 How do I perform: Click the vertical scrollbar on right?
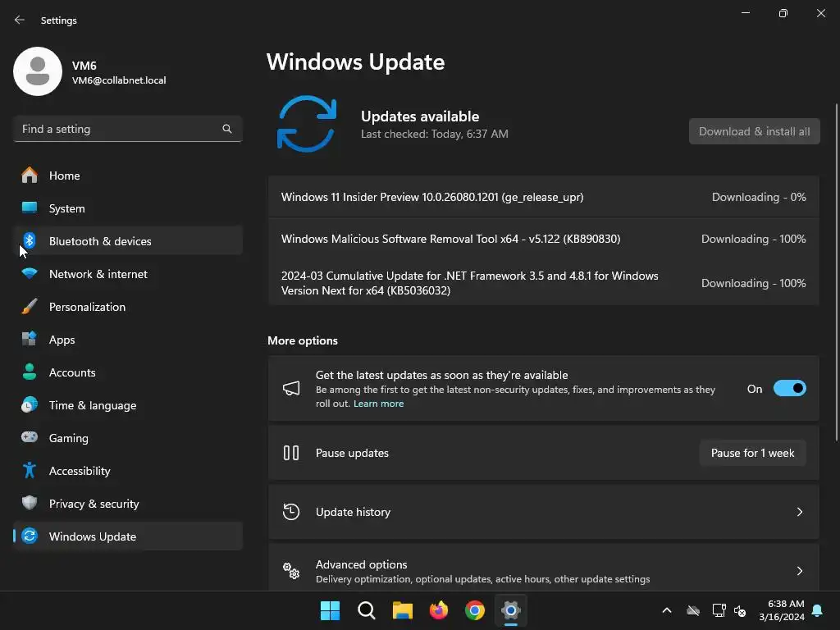click(837, 272)
